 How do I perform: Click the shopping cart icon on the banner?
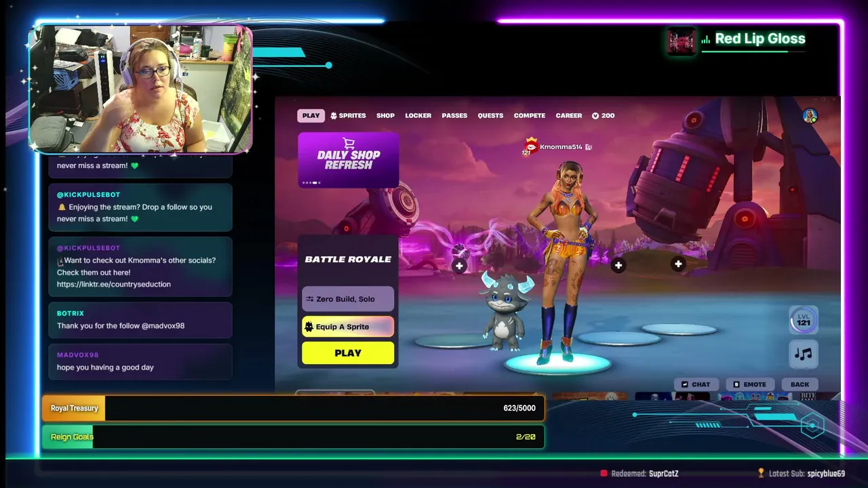tap(349, 143)
